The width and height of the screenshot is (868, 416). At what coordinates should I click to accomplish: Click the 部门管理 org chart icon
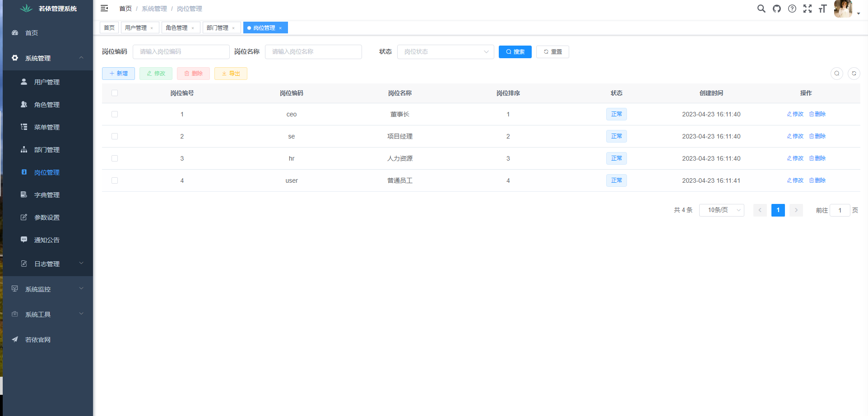pos(24,149)
